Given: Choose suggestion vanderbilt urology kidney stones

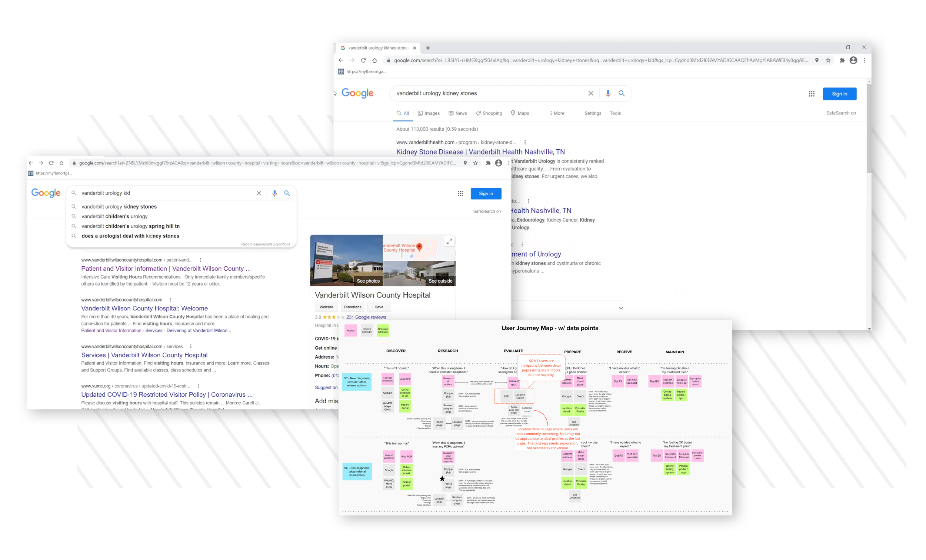Looking at the screenshot, I should [119, 207].
